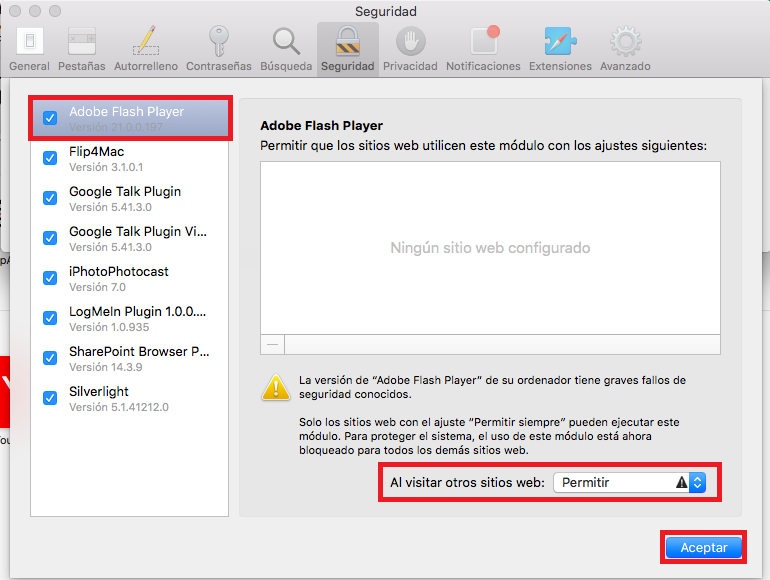Select Flip4Mac in the plugin list
Image resolution: width=770 pixels, height=580 pixels.
pos(130,159)
